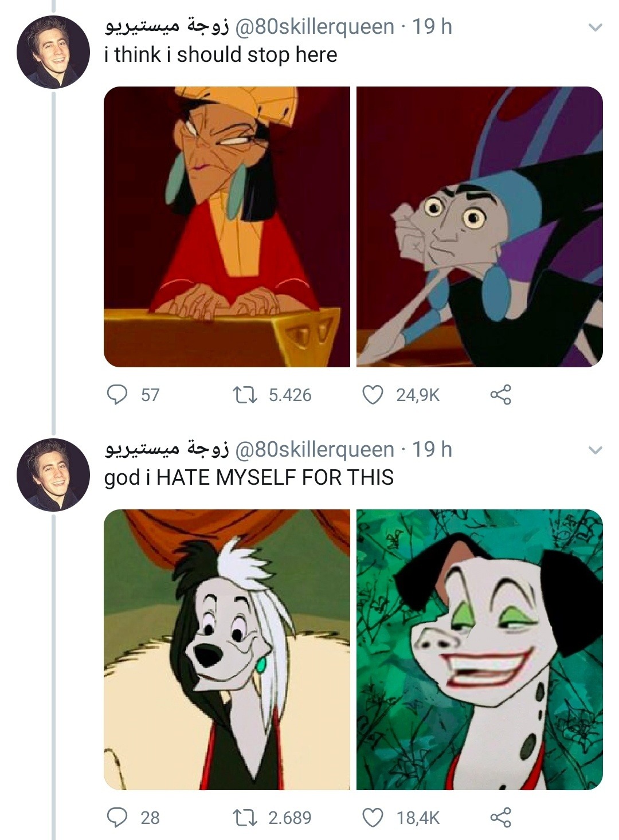Open profile avatar beside first tweet

click(53, 52)
